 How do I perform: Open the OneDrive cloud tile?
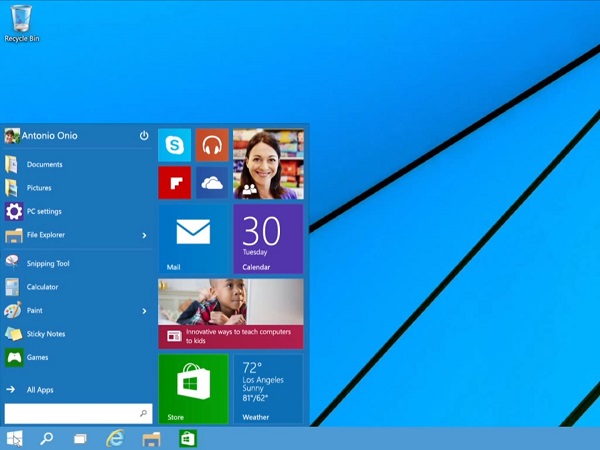[x=212, y=183]
